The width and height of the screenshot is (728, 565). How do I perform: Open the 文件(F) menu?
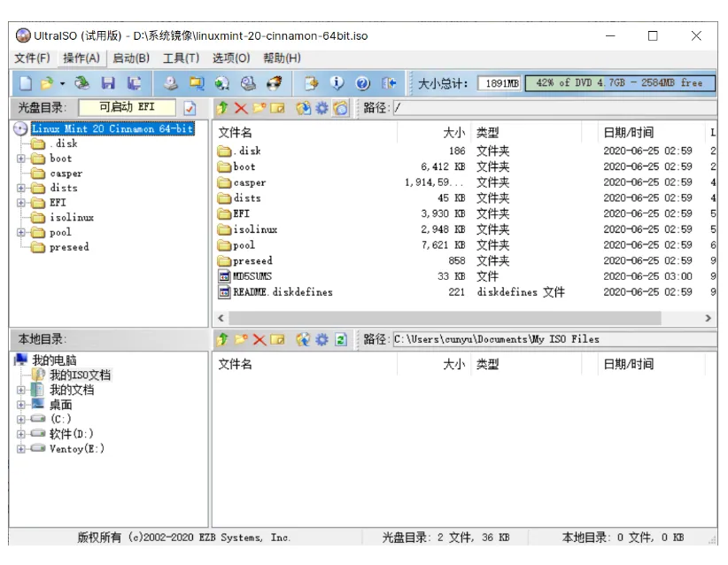[x=32, y=58]
